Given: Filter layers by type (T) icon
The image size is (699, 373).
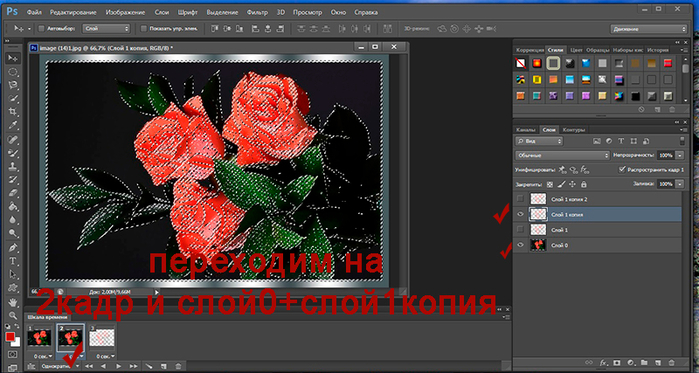Looking at the screenshot, I should tap(621, 141).
